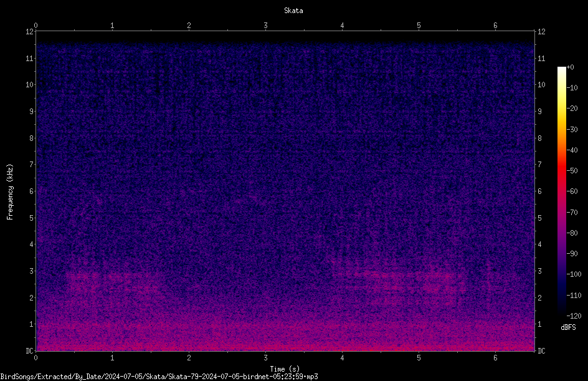Click the 'Skata' title text
Image resolution: width=588 pixels, height=381 pixels.
pyautogui.click(x=293, y=11)
